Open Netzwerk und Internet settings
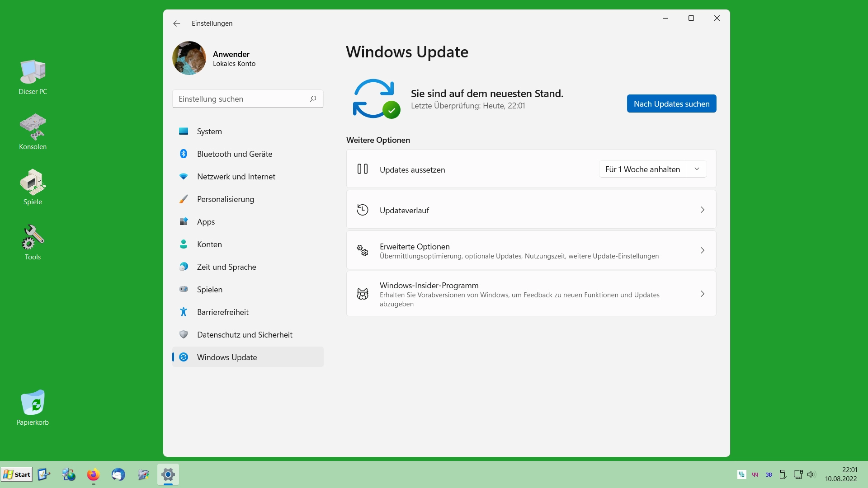Screen dimensions: 868x488 248,177
